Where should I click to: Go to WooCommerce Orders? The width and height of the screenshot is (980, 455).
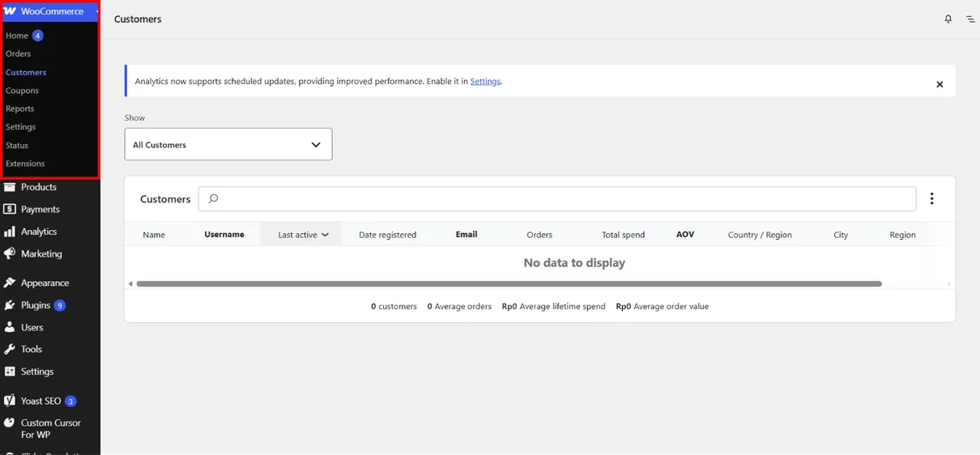point(18,53)
